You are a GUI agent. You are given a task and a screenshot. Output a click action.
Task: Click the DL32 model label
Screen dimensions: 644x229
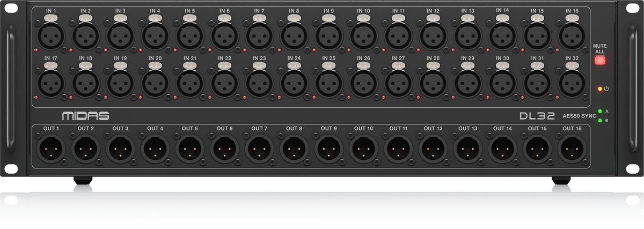538,116
